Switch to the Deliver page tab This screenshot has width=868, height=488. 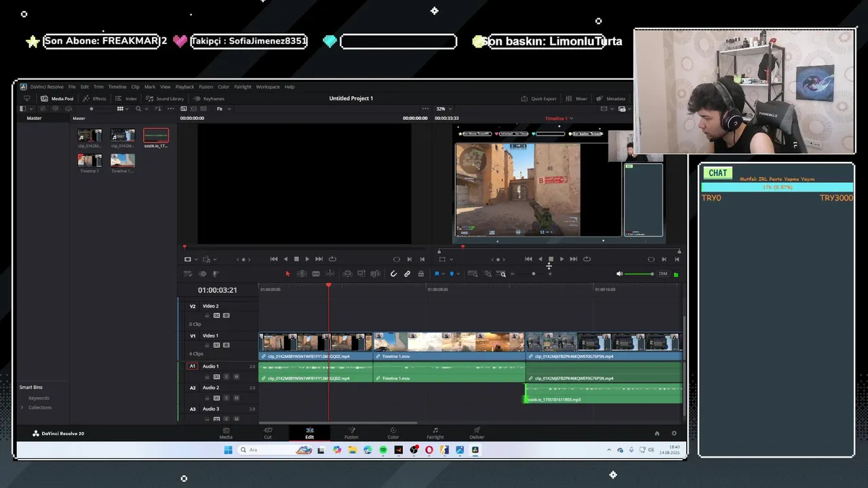(477, 433)
